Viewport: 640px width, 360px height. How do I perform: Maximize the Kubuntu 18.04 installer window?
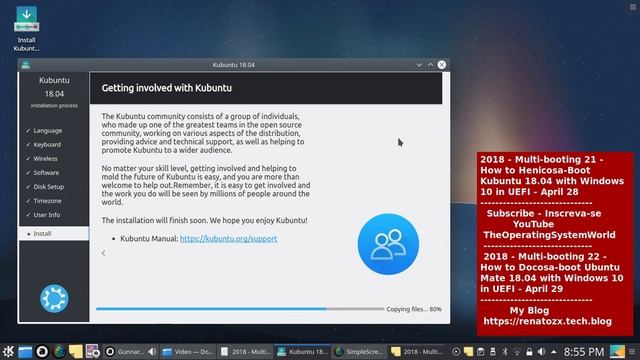click(x=430, y=65)
